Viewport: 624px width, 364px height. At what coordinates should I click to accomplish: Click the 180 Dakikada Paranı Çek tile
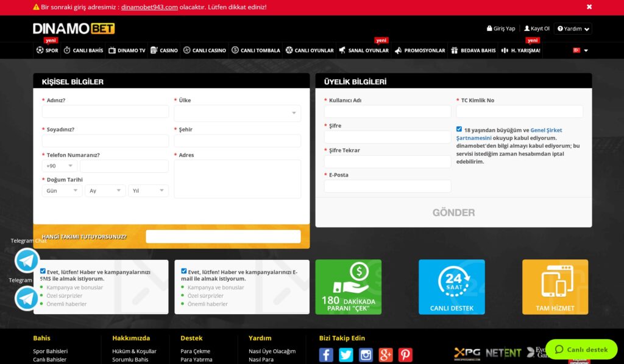(348, 287)
